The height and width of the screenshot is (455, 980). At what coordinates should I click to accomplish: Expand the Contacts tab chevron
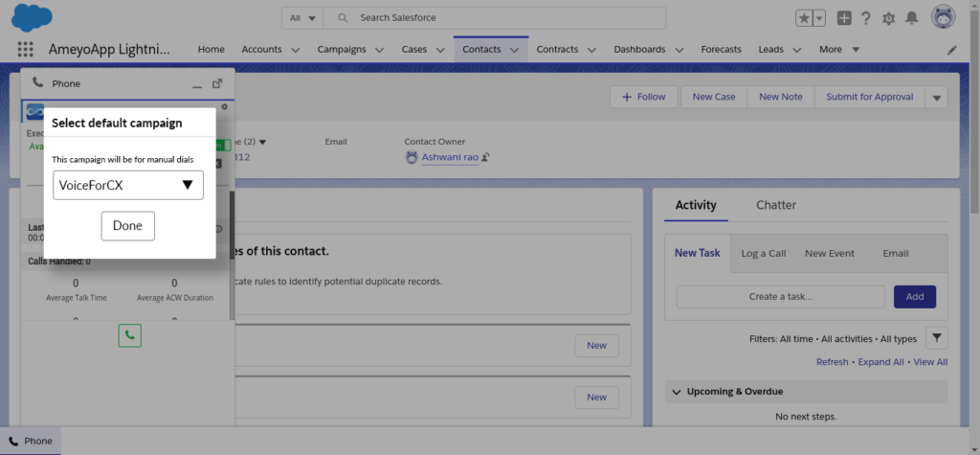pyautogui.click(x=514, y=50)
